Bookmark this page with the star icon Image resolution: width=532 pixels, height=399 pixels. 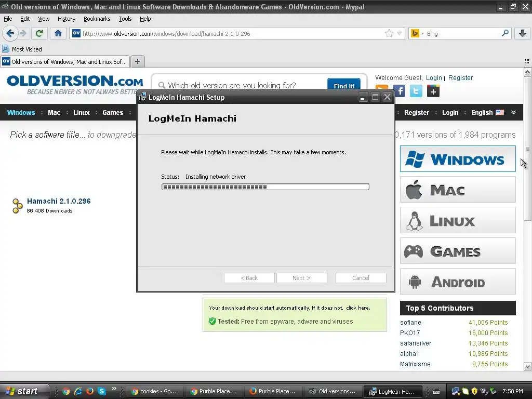(x=389, y=33)
